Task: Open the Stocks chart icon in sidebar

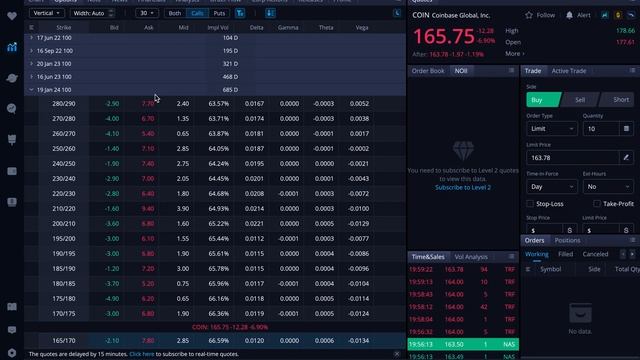Action: [x=12, y=47]
